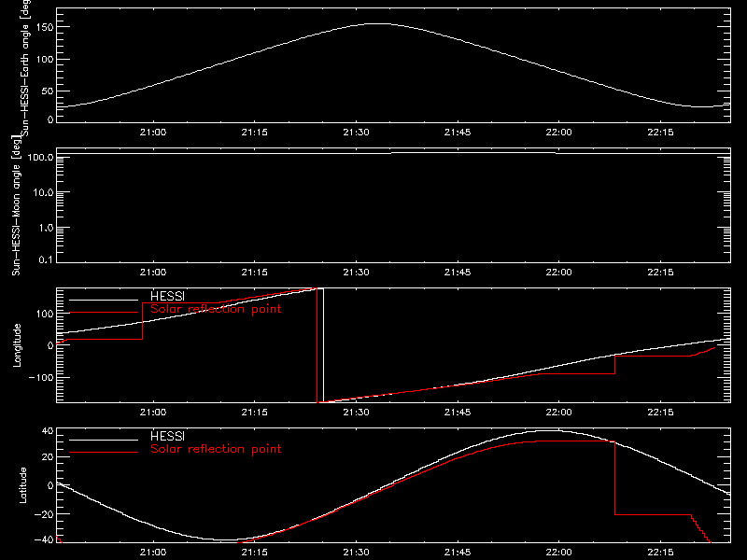The width and height of the screenshot is (747, 560).
Task: Click the 100.0 tick on the Moon angle axis
Action: (40, 157)
